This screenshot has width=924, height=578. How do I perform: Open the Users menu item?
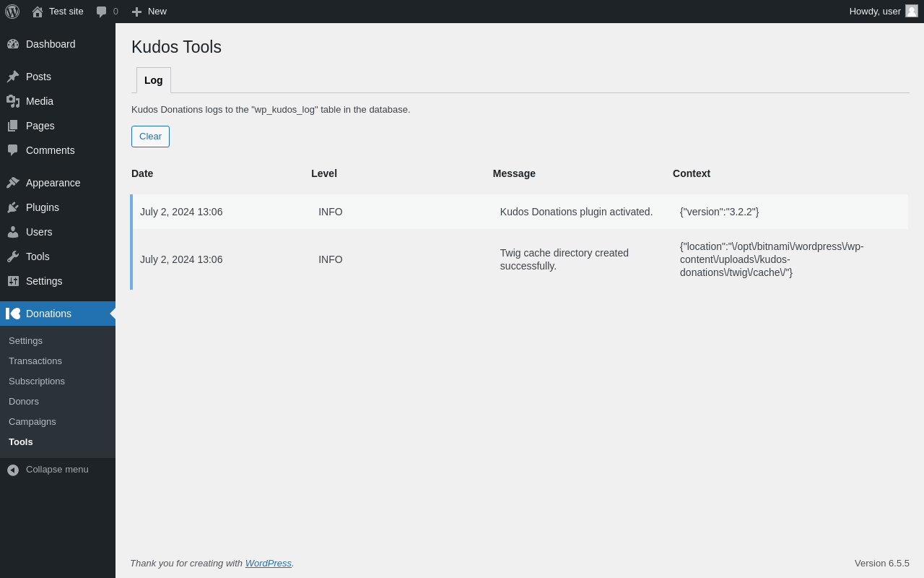click(39, 232)
